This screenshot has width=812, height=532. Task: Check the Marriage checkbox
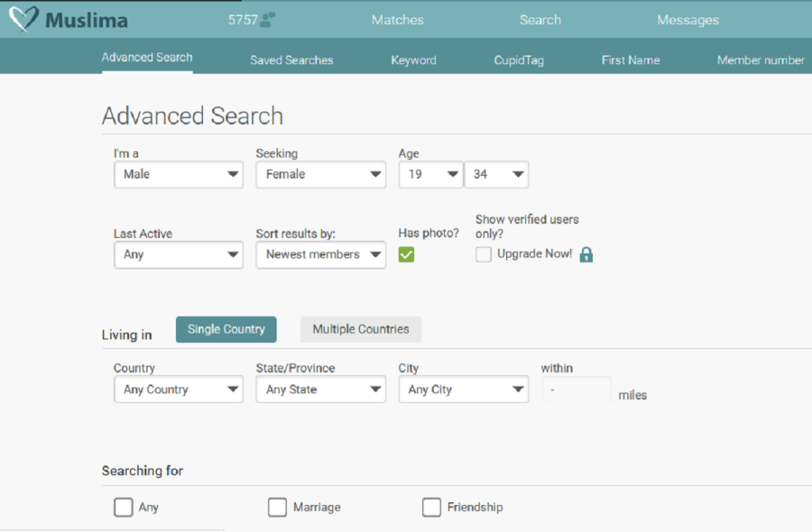(277, 508)
